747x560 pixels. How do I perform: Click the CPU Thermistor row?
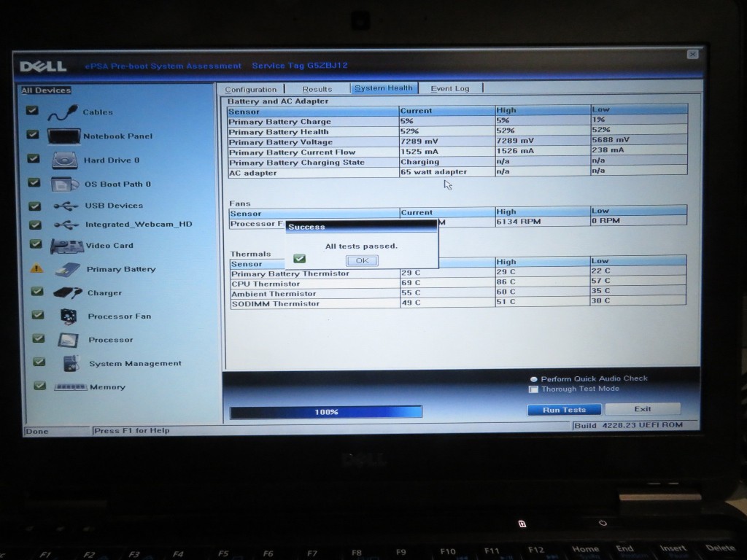point(458,283)
